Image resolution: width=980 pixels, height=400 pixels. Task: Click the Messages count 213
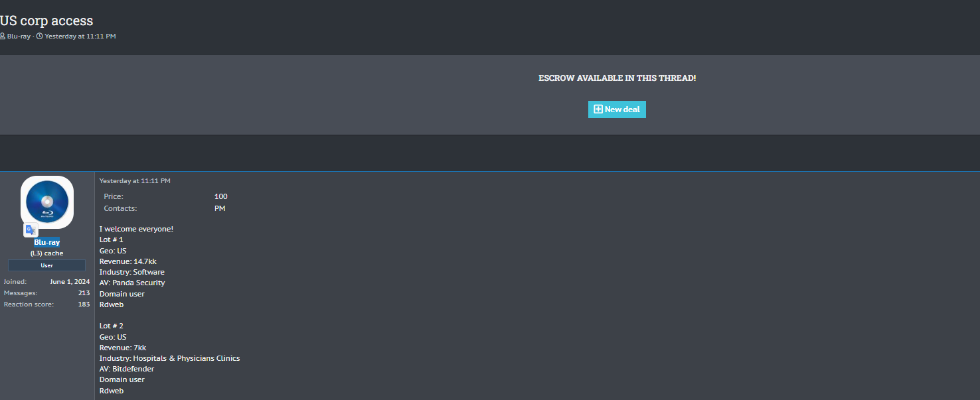click(x=84, y=293)
